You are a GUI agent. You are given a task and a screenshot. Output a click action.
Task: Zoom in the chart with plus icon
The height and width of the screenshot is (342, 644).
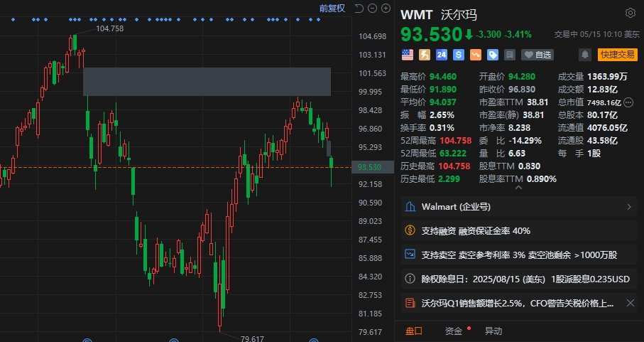[386, 9]
